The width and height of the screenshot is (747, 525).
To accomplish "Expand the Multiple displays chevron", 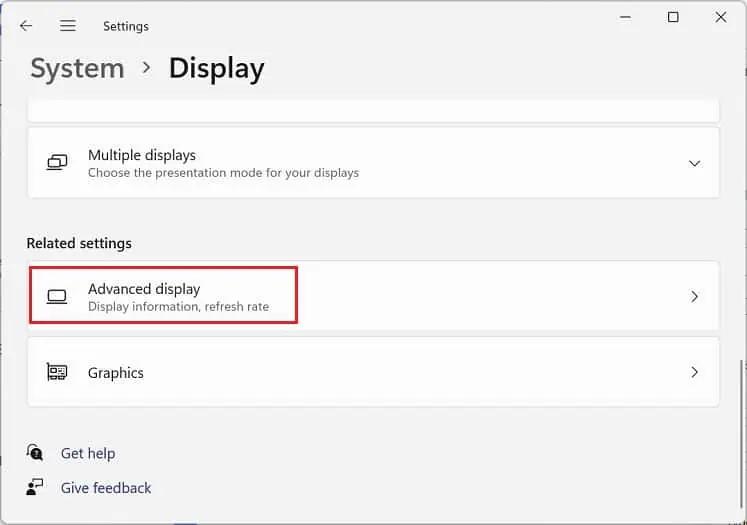I will click(695, 163).
